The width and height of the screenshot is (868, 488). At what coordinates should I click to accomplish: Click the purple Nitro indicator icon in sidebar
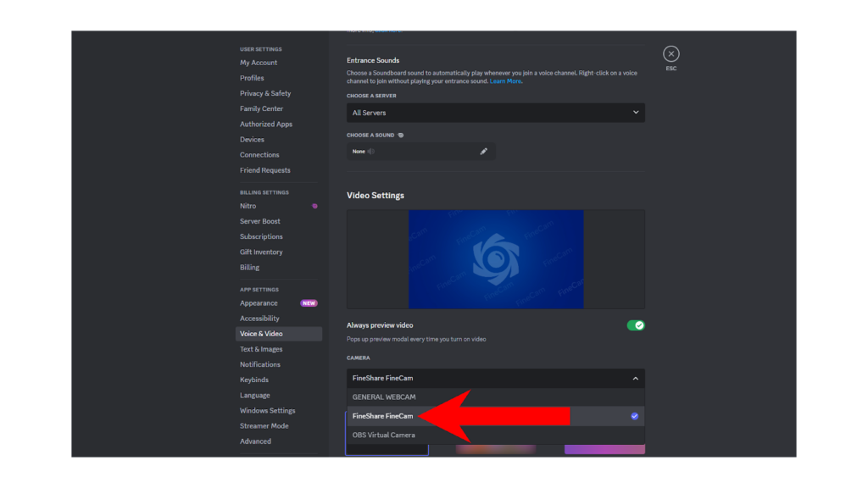[314, 206]
